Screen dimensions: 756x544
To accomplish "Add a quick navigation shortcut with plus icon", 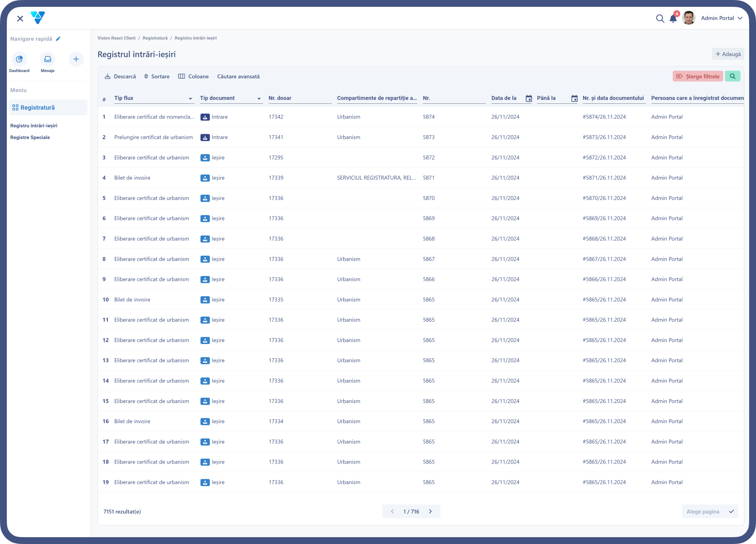I will 76,59.
